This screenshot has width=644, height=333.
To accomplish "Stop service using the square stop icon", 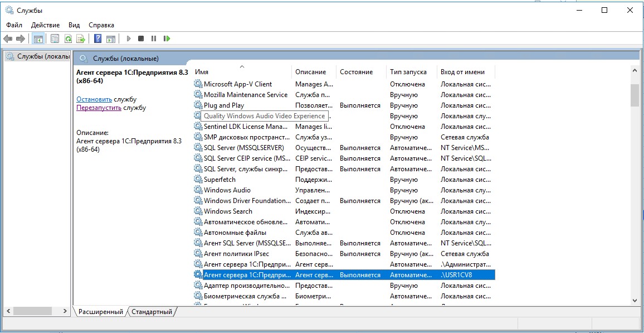I will 141,38.
